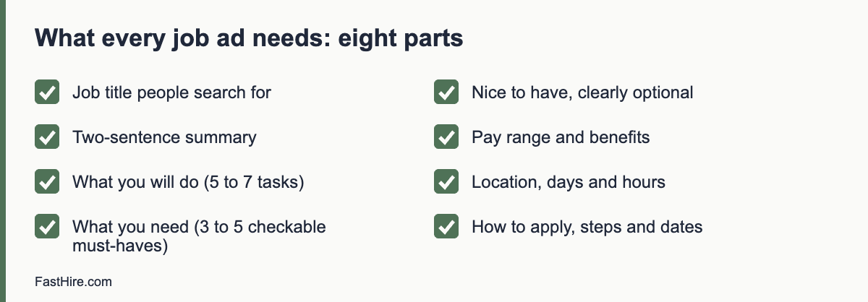Uncheck the Job title people search for checkbox
The height and width of the screenshot is (302, 868).
pos(47,92)
